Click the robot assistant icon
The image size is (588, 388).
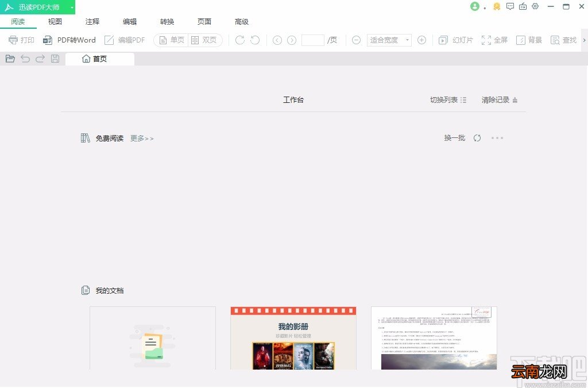pyautogui.click(x=523, y=6)
